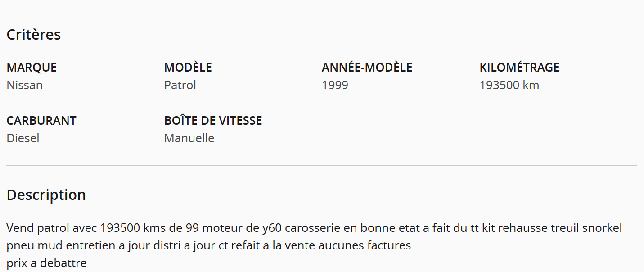Click the Patrol model value
Screen dimensions: 644x272
coord(180,85)
